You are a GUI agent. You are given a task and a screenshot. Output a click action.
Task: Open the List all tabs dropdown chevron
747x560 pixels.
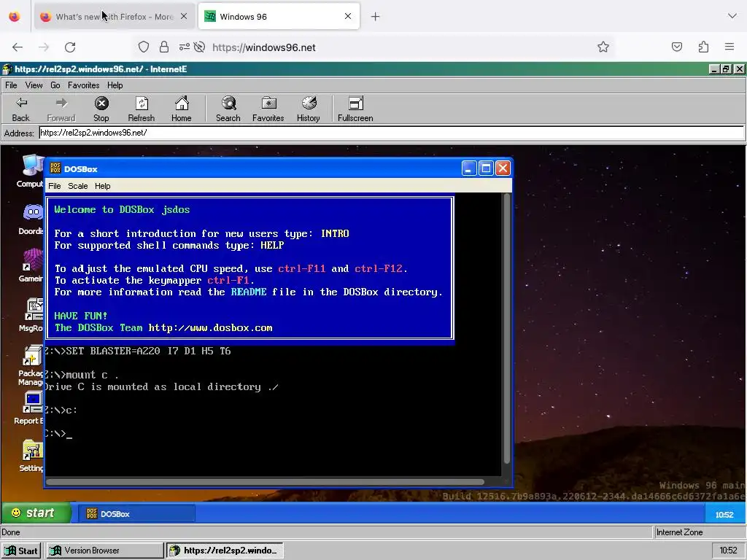click(732, 16)
